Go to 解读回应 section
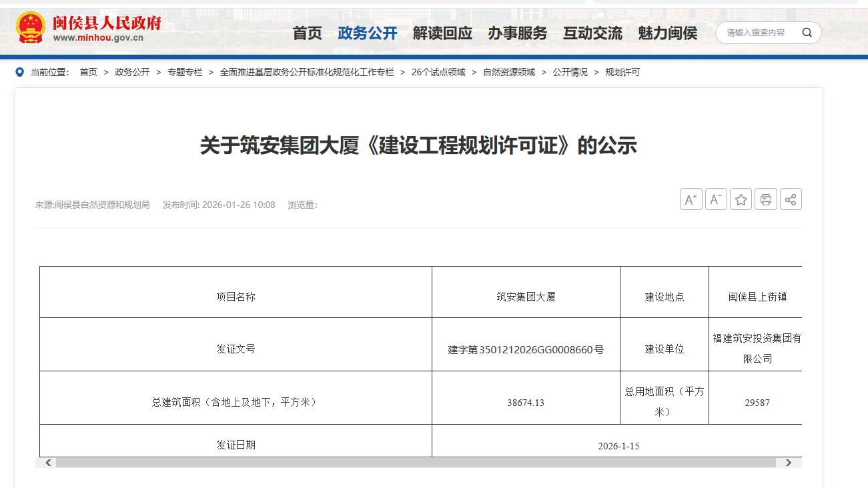The height and width of the screenshot is (488, 868). click(x=442, y=33)
